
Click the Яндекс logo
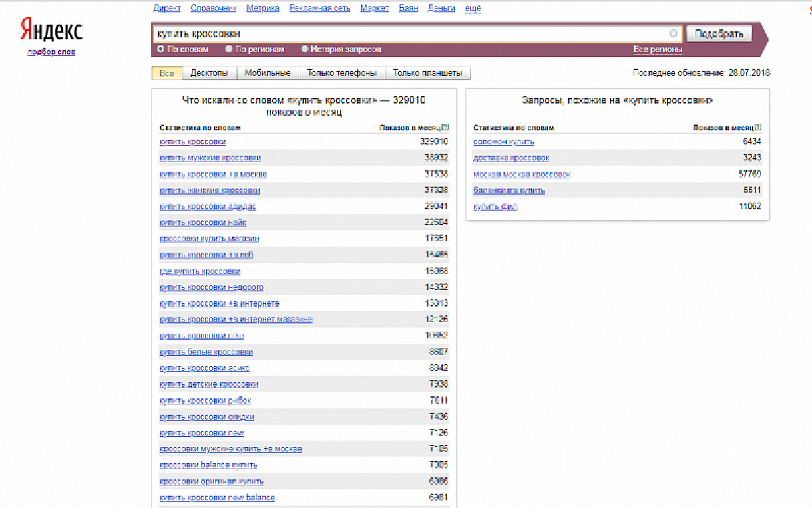(x=51, y=30)
